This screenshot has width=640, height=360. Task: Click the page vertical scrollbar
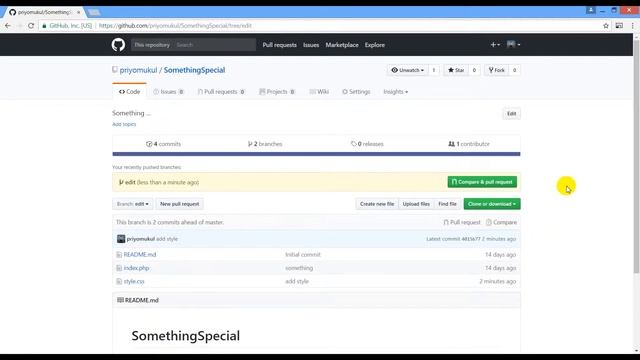click(x=636, y=156)
